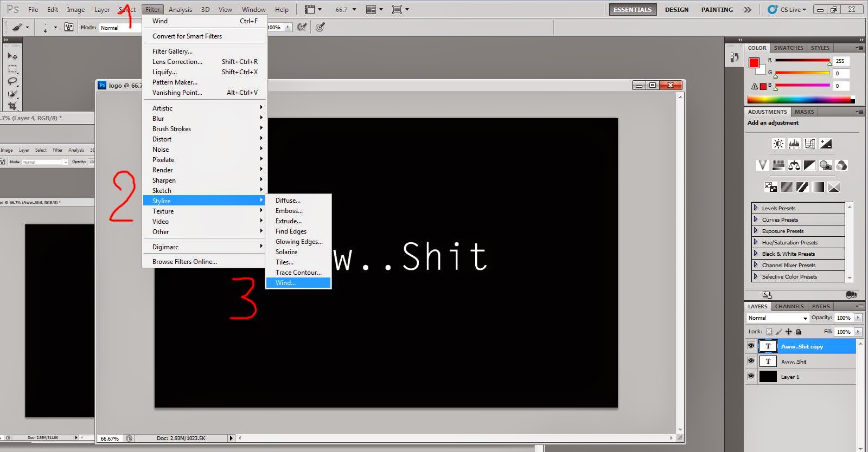Hide the Aww..Shit text layer
The height and width of the screenshot is (452, 868).
(751, 361)
